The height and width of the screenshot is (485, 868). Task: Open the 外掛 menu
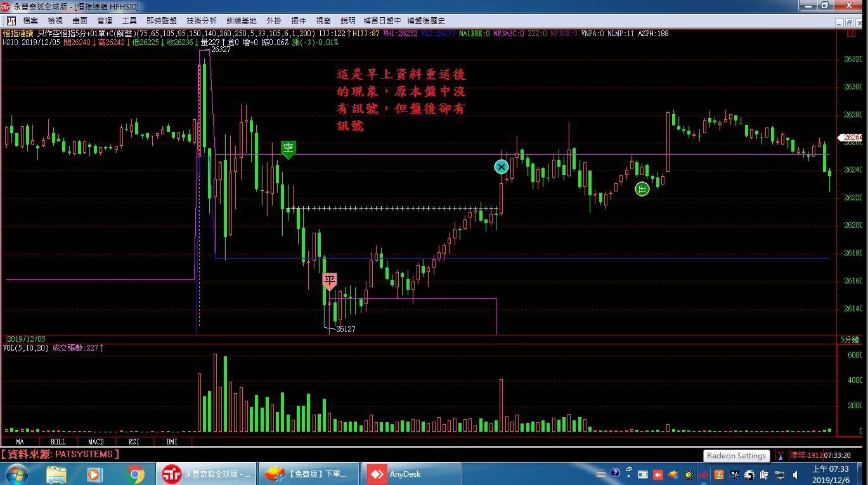[x=274, y=21]
